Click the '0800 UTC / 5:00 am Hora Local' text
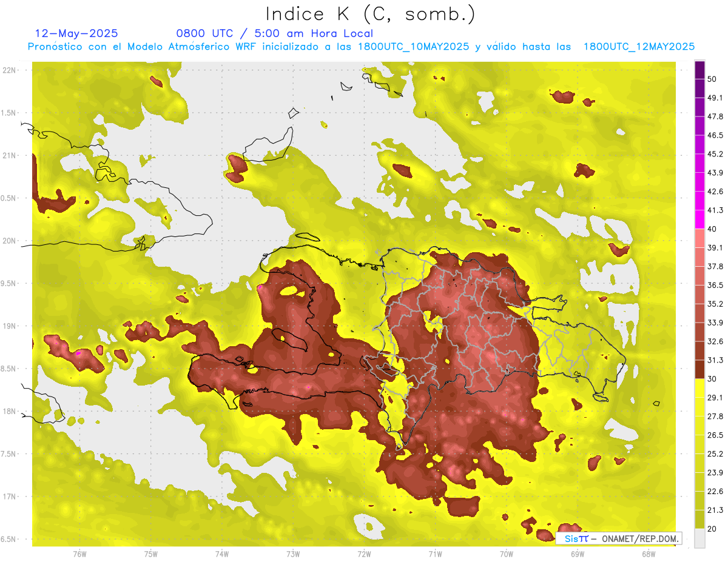Screen dimensions: 728x562 pos(274,33)
